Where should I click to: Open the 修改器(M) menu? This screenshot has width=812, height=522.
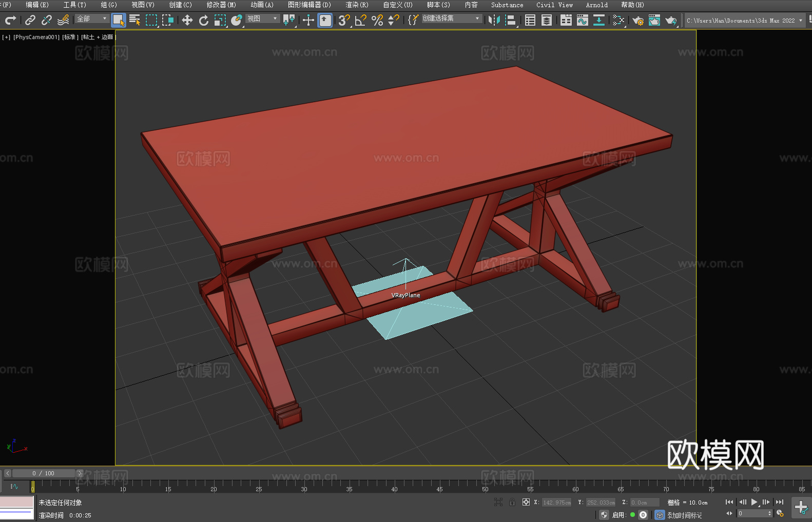[221, 5]
